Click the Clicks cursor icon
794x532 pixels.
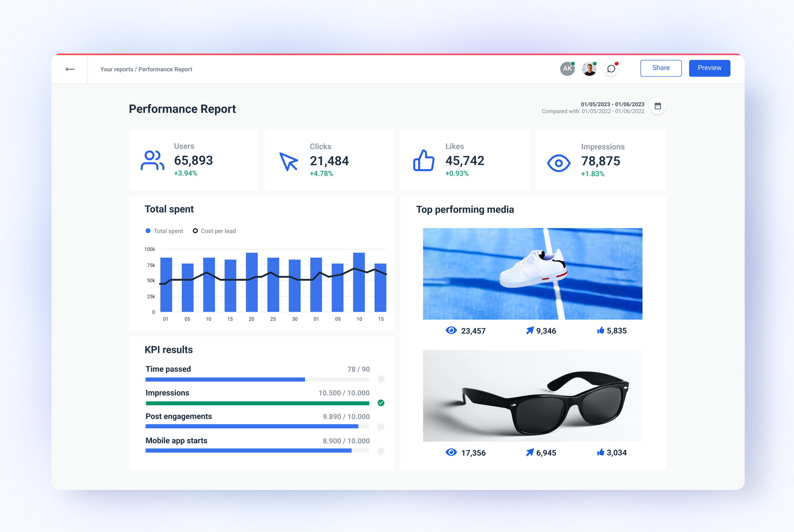pyautogui.click(x=288, y=162)
